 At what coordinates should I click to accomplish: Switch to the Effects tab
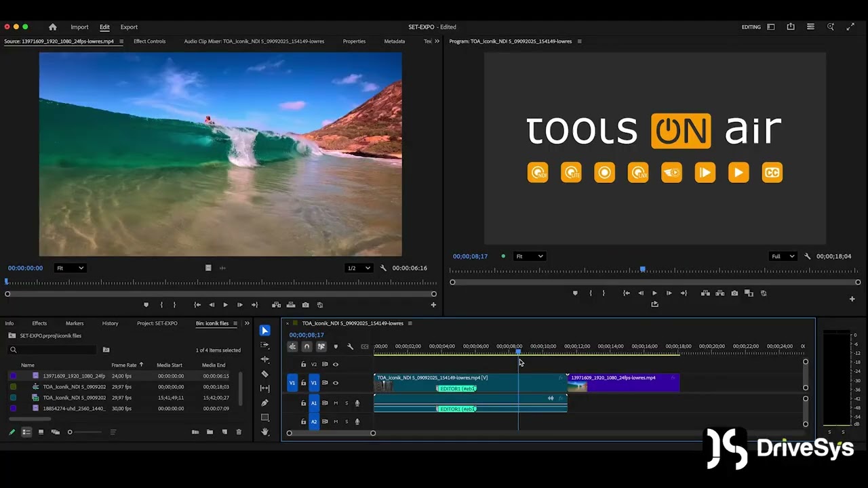[x=40, y=323]
